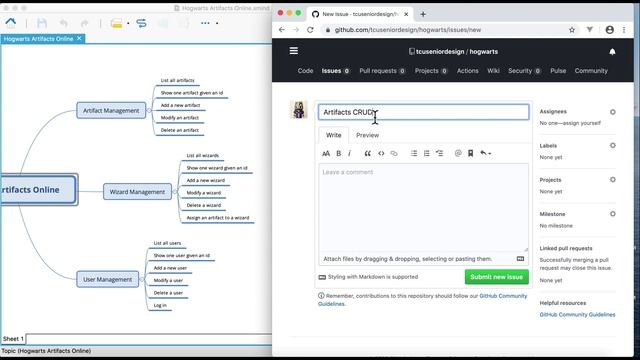Close the New Issue browser tab
640x360 pixels.
pos(406,14)
